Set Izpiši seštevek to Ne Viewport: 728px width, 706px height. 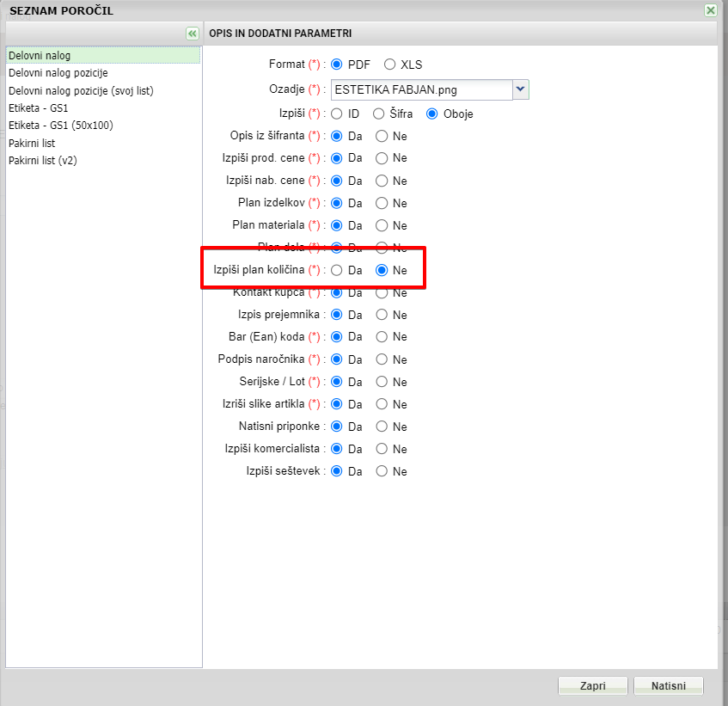(382, 471)
